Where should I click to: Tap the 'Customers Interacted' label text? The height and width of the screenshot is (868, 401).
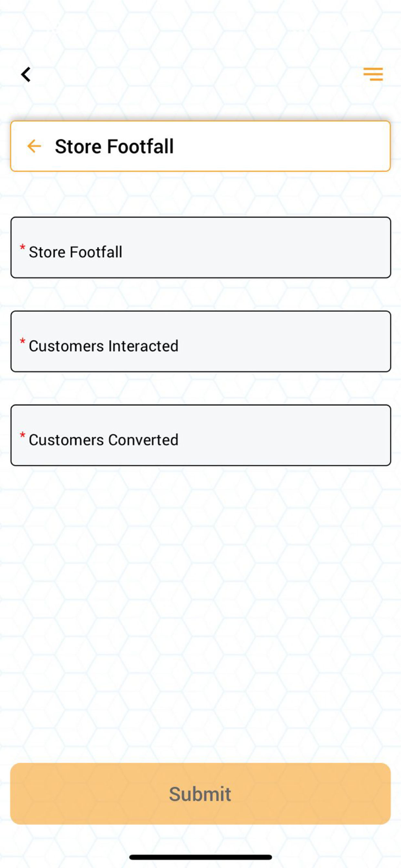[x=103, y=346]
